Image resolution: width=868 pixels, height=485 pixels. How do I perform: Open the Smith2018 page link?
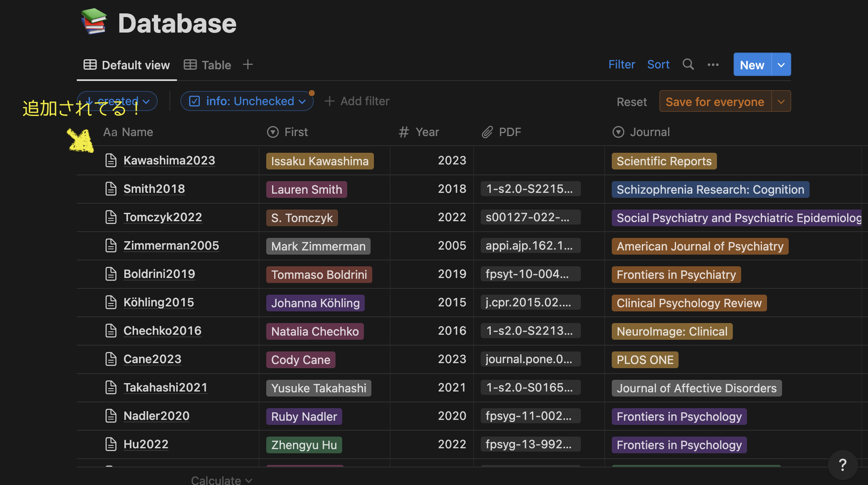pos(154,189)
